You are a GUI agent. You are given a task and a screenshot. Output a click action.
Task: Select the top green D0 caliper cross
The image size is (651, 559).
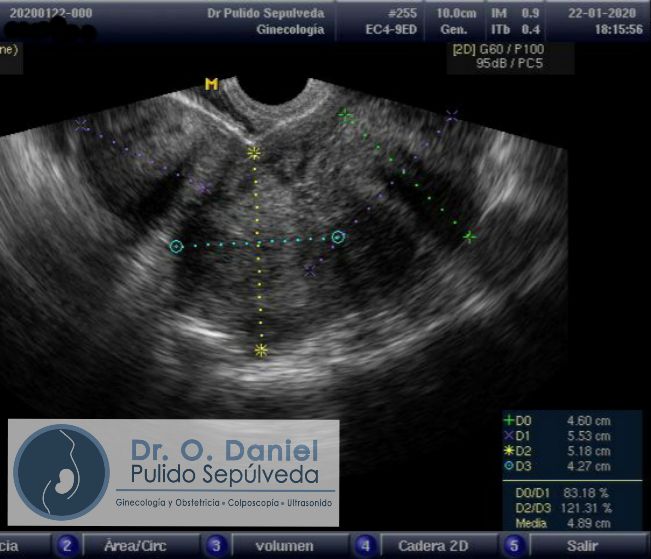tap(346, 116)
